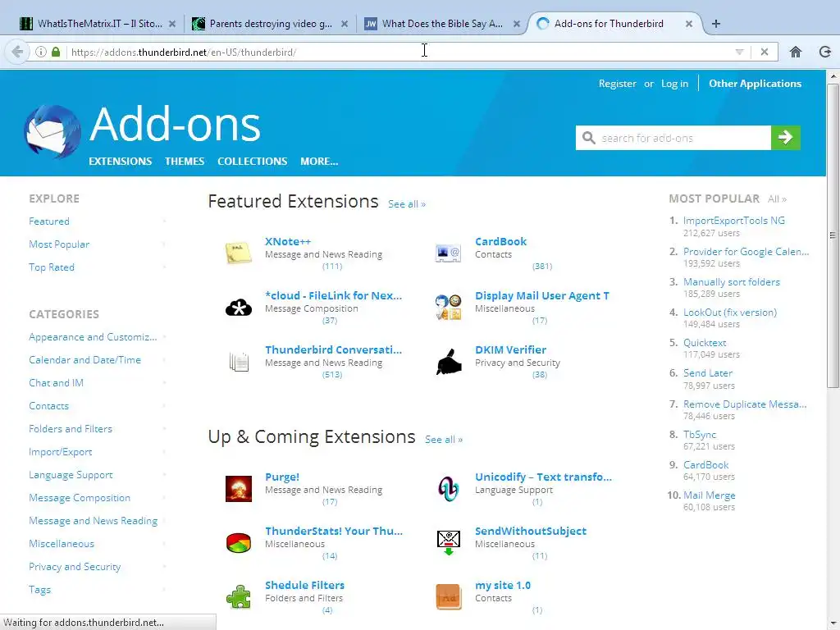Open SendWithoutSubject envelope icon

click(x=449, y=542)
